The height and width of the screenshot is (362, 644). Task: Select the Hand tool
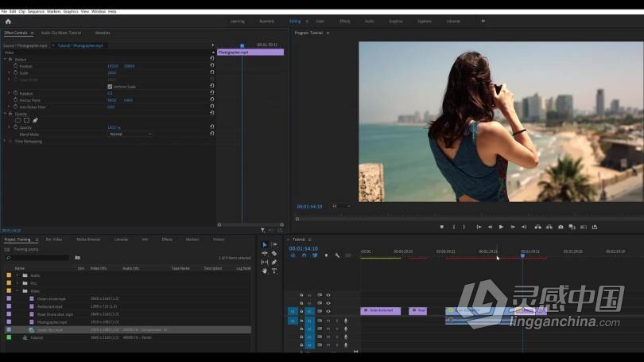265,271
